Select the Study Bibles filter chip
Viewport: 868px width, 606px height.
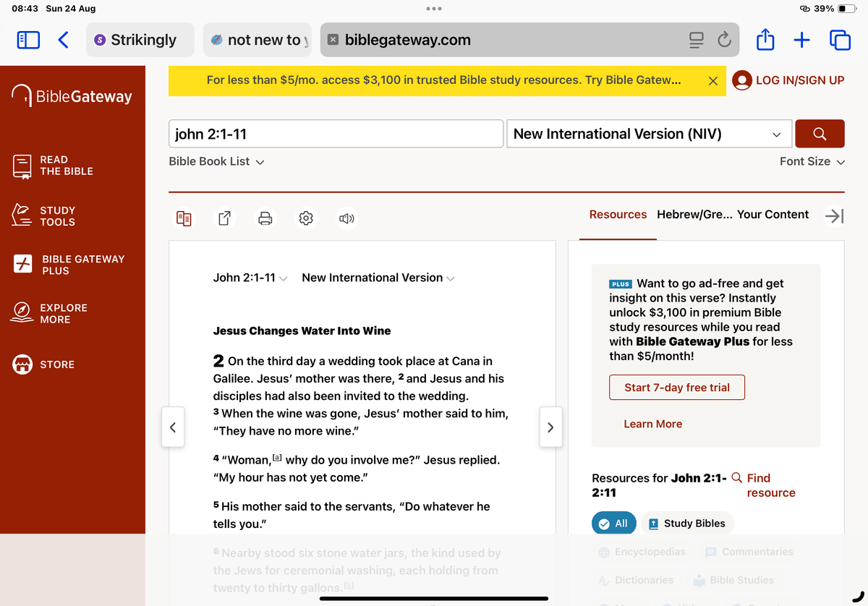(687, 524)
